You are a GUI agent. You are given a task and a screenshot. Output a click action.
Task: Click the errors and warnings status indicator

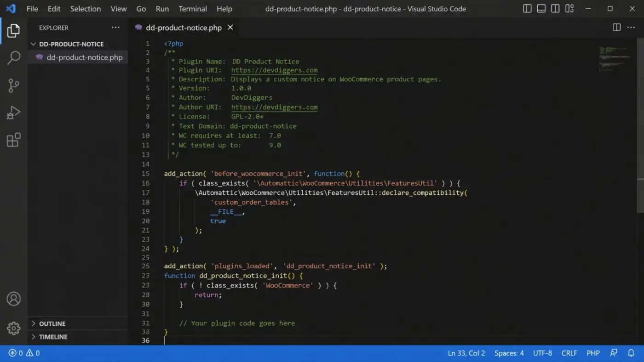pyautogui.click(x=24, y=353)
